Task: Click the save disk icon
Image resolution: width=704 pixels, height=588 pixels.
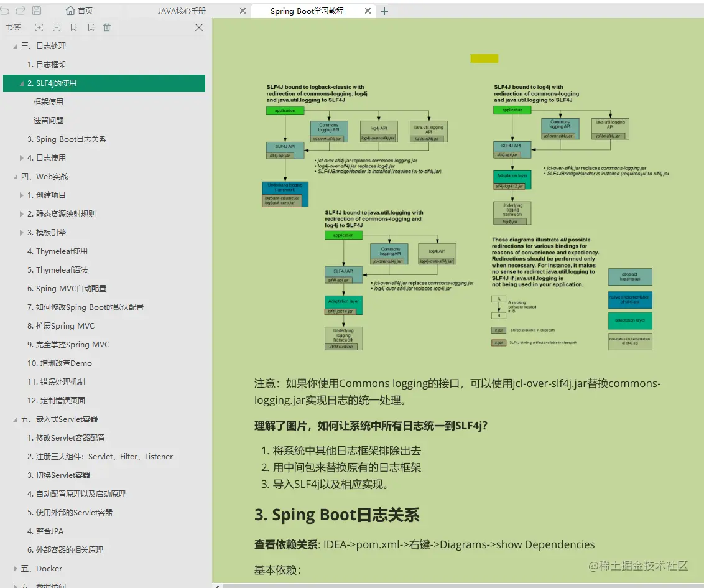Action: coord(37,11)
